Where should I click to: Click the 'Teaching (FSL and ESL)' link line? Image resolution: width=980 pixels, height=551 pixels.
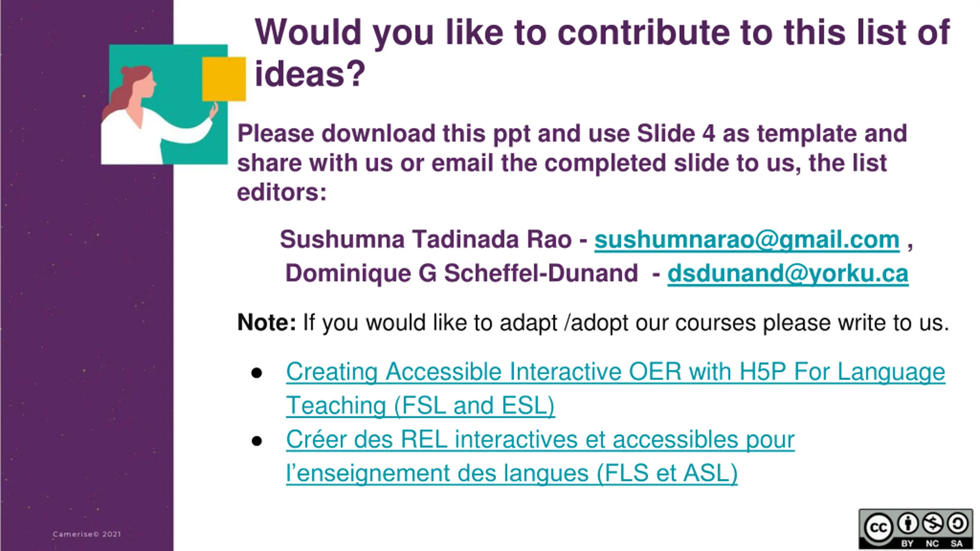[x=420, y=405]
